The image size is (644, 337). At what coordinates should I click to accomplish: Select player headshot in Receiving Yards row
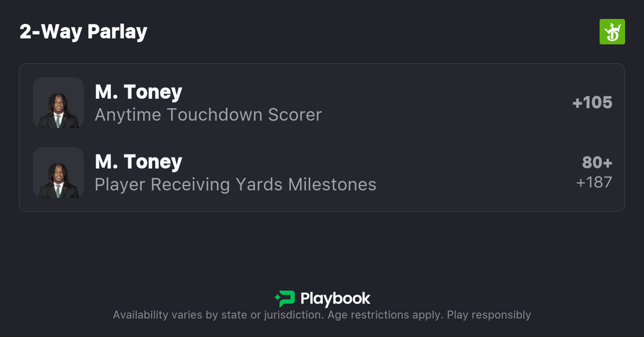(x=58, y=172)
